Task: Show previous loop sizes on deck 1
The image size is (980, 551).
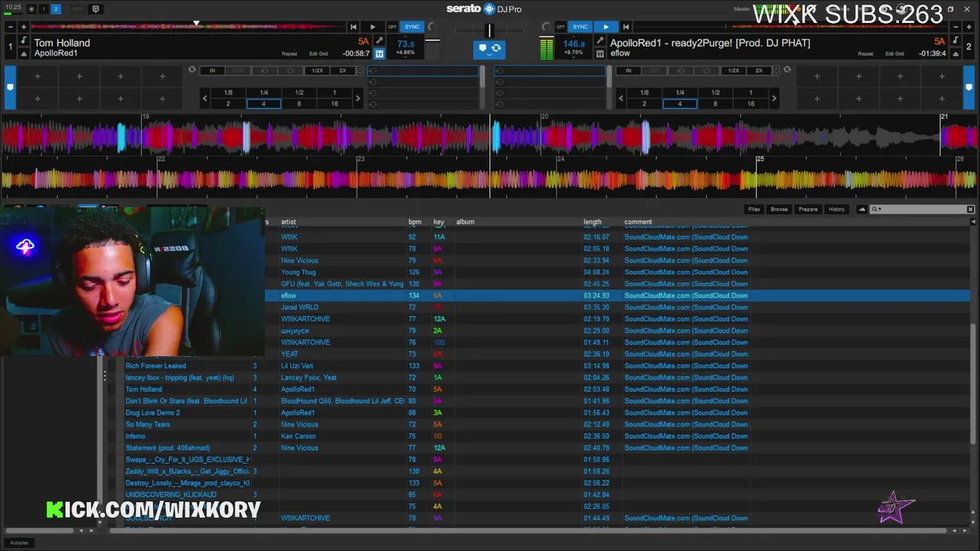Action: click(204, 98)
